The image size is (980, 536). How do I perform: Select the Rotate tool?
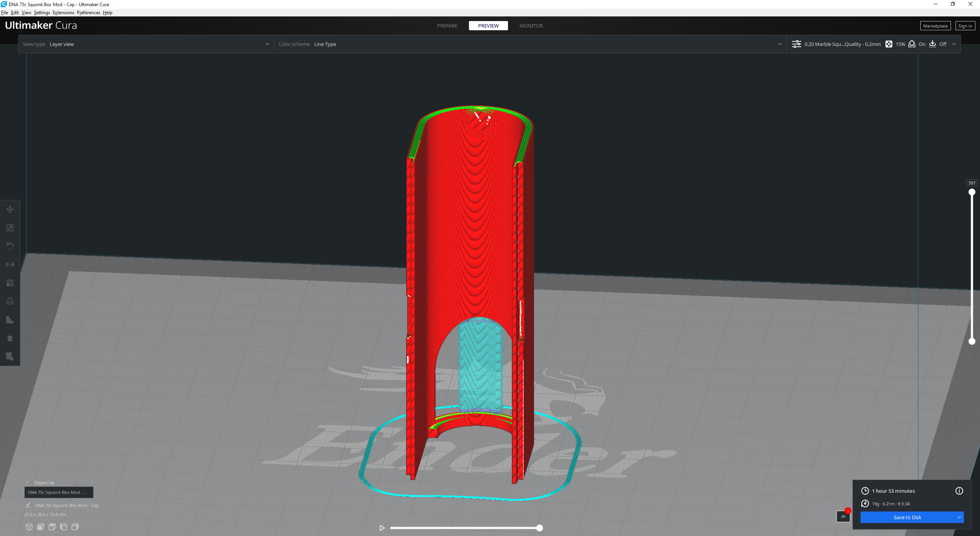pos(10,246)
